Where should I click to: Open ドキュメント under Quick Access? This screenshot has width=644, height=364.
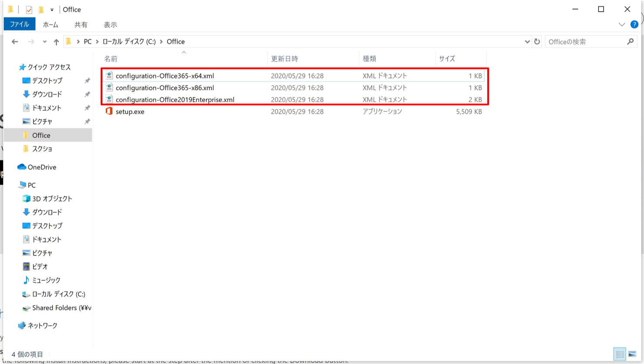(x=47, y=108)
